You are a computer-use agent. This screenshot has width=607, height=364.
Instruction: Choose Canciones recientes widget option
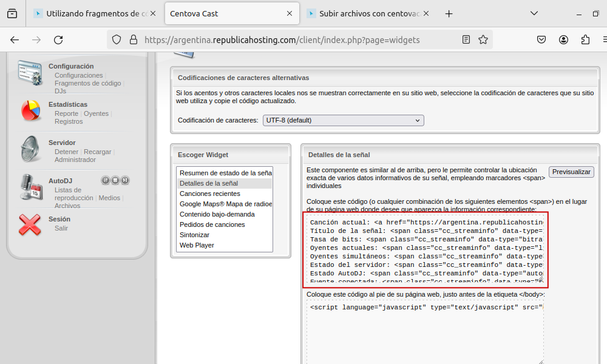click(209, 194)
